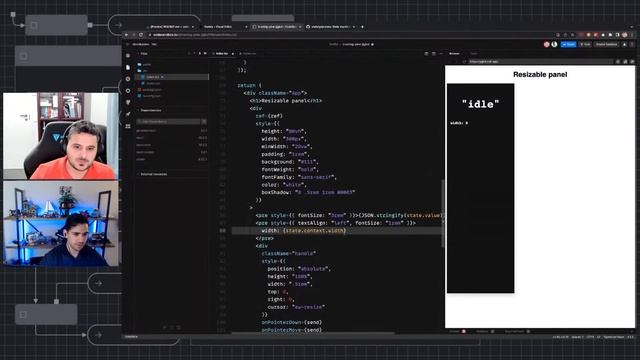This screenshot has width=640, height=360.
Task: Switch to the second editor tab
Action: click(249, 53)
